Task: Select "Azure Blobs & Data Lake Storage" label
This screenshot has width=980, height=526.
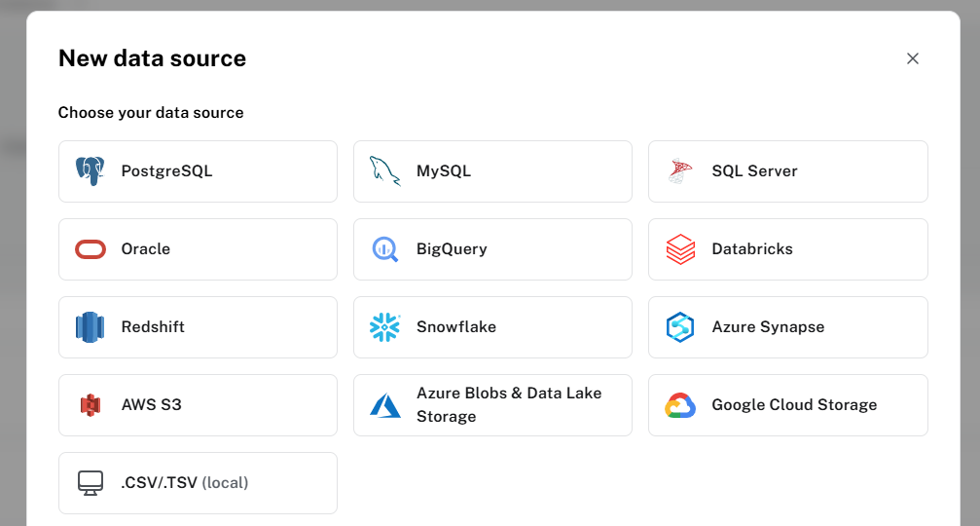Action: pos(509,405)
